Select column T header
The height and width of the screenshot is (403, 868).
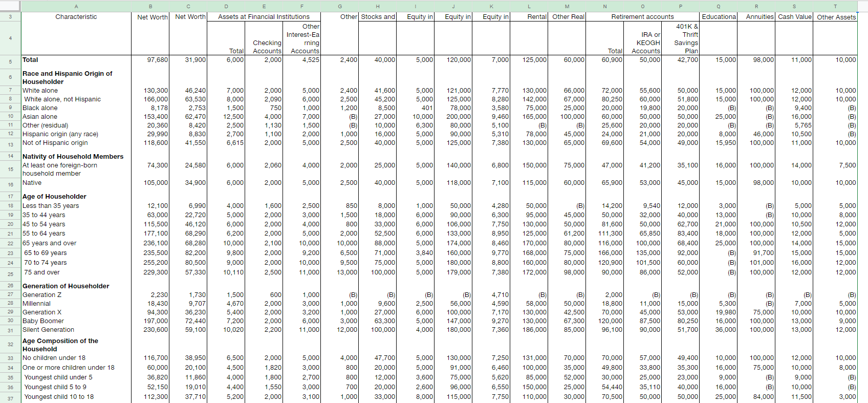tap(835, 6)
